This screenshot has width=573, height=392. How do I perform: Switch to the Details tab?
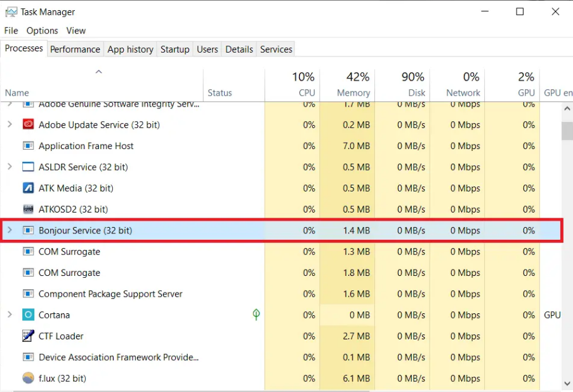(x=239, y=49)
